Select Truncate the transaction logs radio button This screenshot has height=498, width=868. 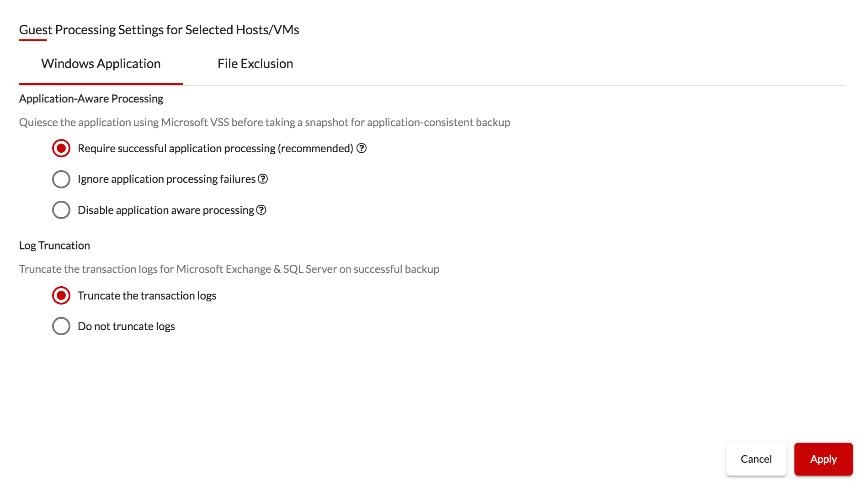(61, 295)
